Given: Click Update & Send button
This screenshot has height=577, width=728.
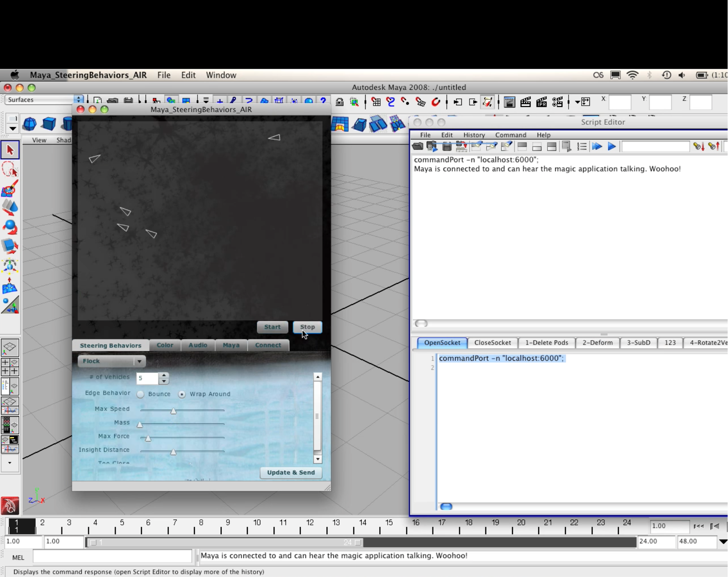Looking at the screenshot, I should (x=291, y=473).
